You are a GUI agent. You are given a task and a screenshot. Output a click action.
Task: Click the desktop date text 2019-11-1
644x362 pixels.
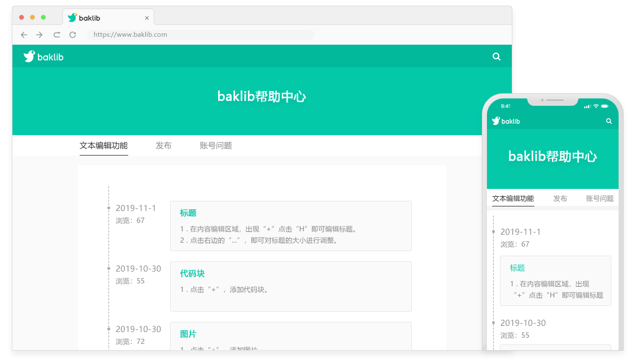tap(136, 208)
